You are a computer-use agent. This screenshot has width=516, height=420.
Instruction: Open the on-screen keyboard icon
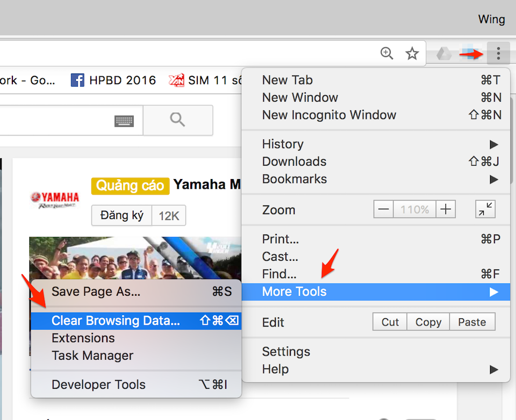(124, 121)
